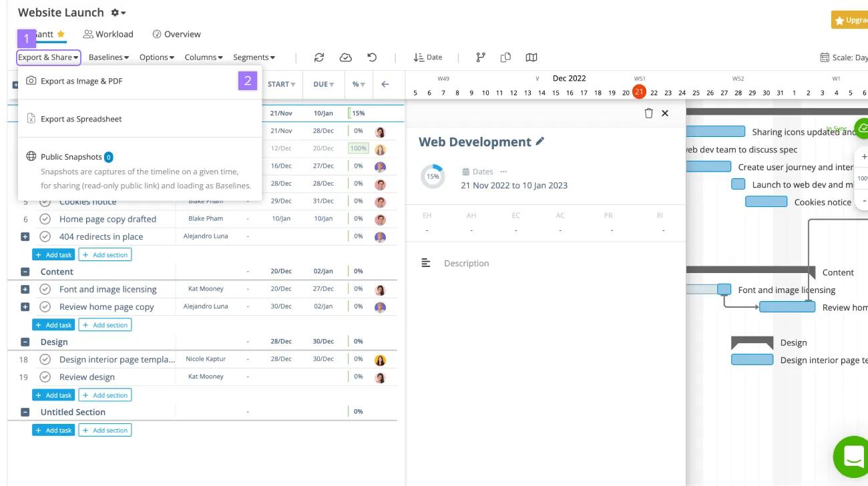The height and width of the screenshot is (486, 868).
Task: Expand the 404 redirects in place subtasks
Action: pos(25,236)
